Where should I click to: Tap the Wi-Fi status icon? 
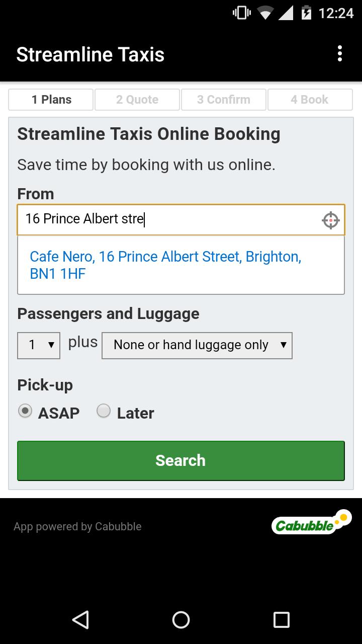pyautogui.click(x=264, y=13)
